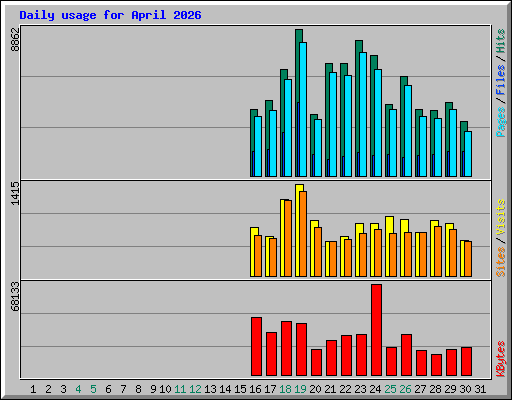
Task: Select the red KBytes bar for day 24
Action: point(376,330)
